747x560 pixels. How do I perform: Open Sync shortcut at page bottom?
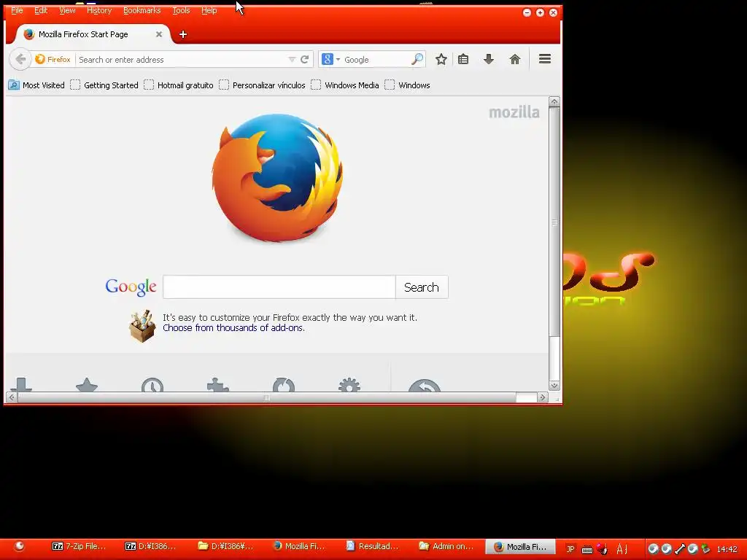coord(284,385)
